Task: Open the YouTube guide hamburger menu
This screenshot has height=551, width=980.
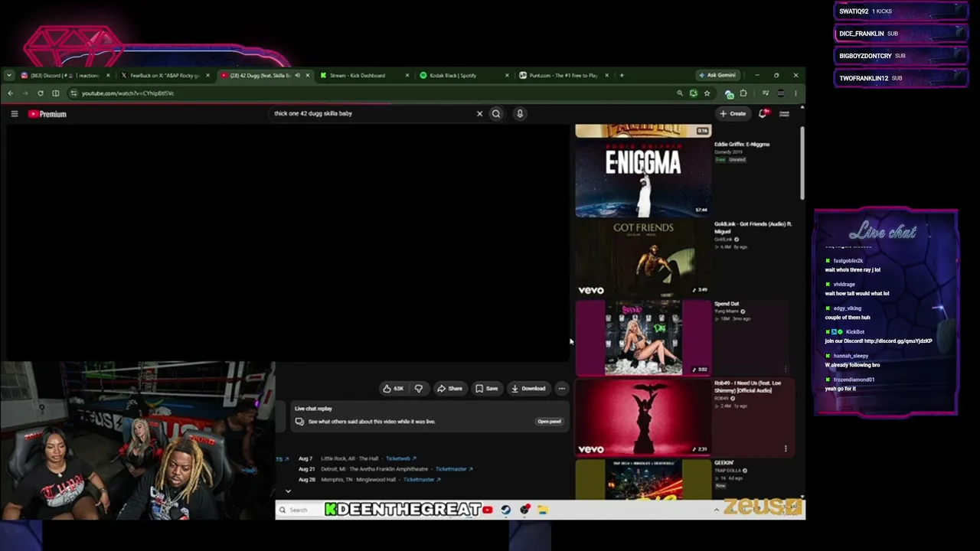Action: pos(15,114)
